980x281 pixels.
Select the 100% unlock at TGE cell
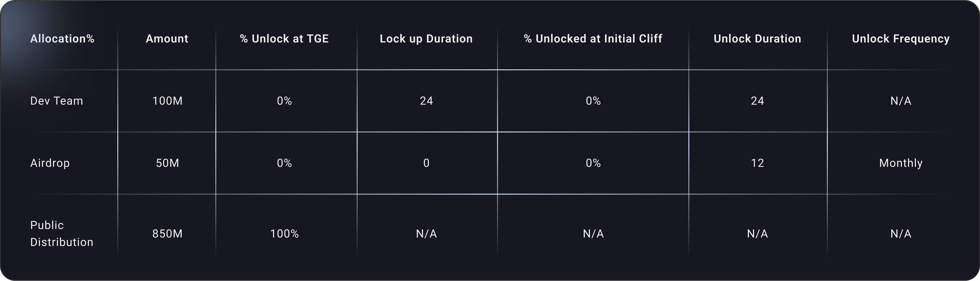pos(284,233)
